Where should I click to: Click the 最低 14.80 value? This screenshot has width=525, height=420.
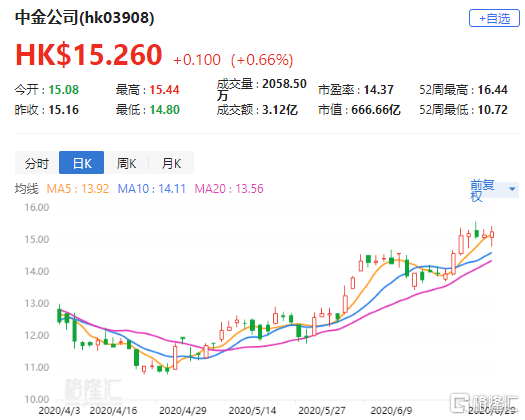164,110
